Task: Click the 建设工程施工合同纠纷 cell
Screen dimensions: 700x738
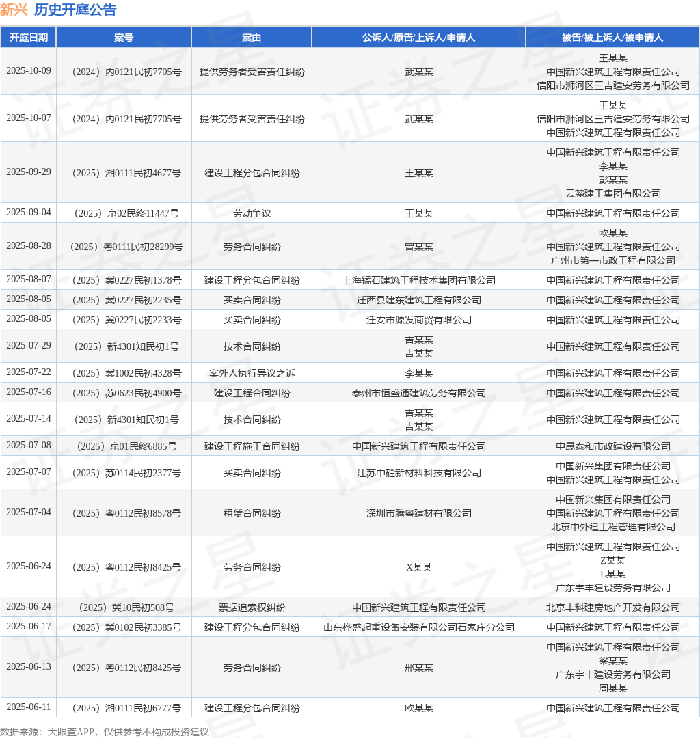Action: [x=252, y=446]
